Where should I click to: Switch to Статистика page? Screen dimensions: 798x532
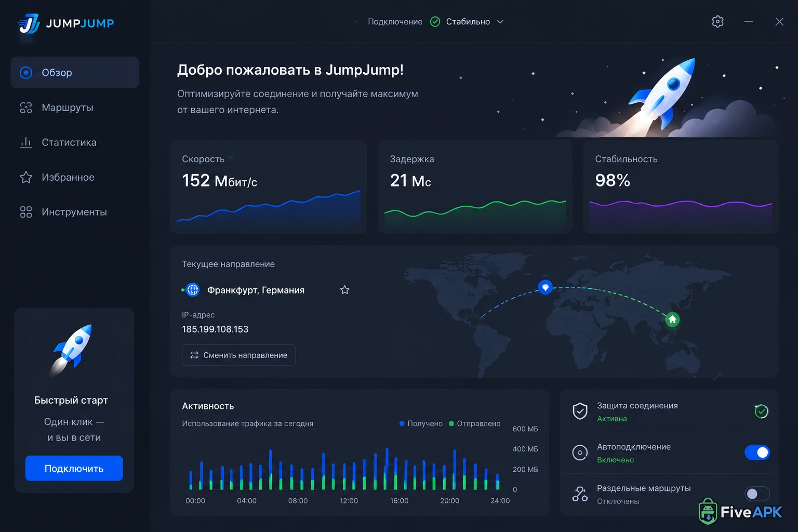75,142
